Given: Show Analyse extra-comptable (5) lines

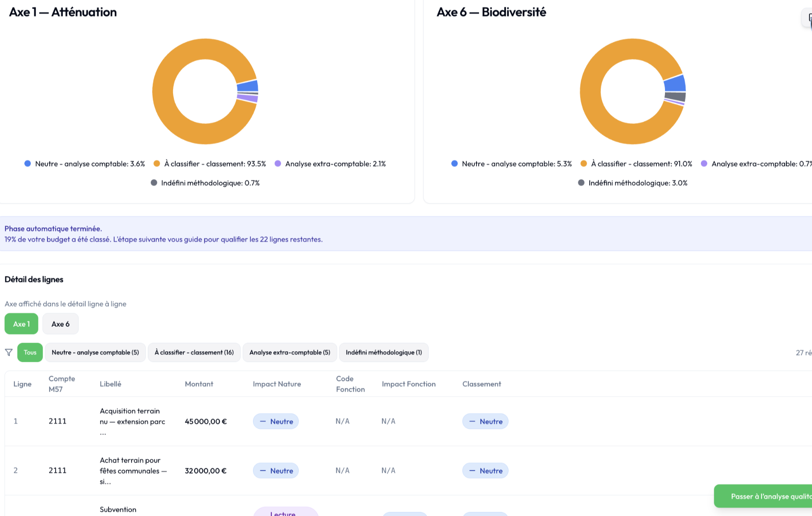Looking at the screenshot, I should pos(290,352).
